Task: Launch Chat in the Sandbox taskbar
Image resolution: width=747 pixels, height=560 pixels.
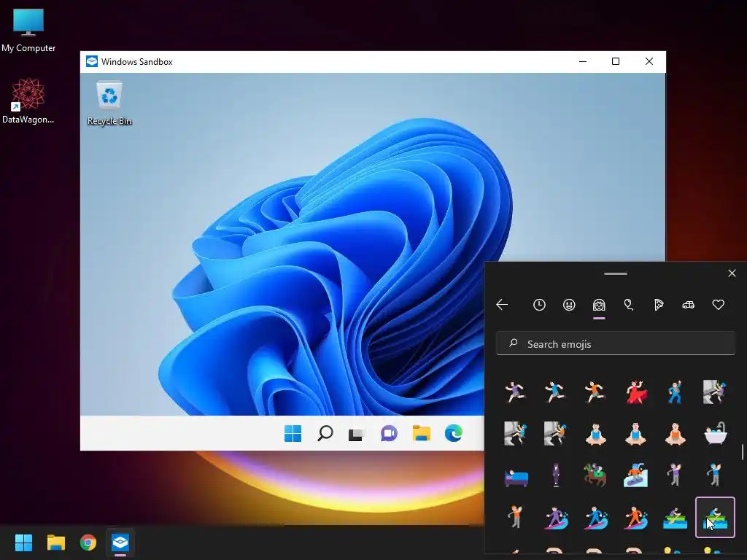Action: 389,433
